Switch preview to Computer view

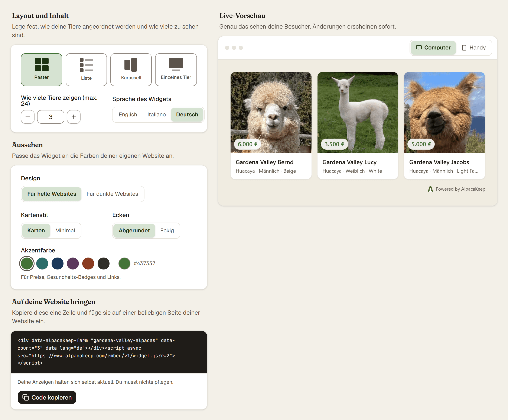click(x=433, y=48)
